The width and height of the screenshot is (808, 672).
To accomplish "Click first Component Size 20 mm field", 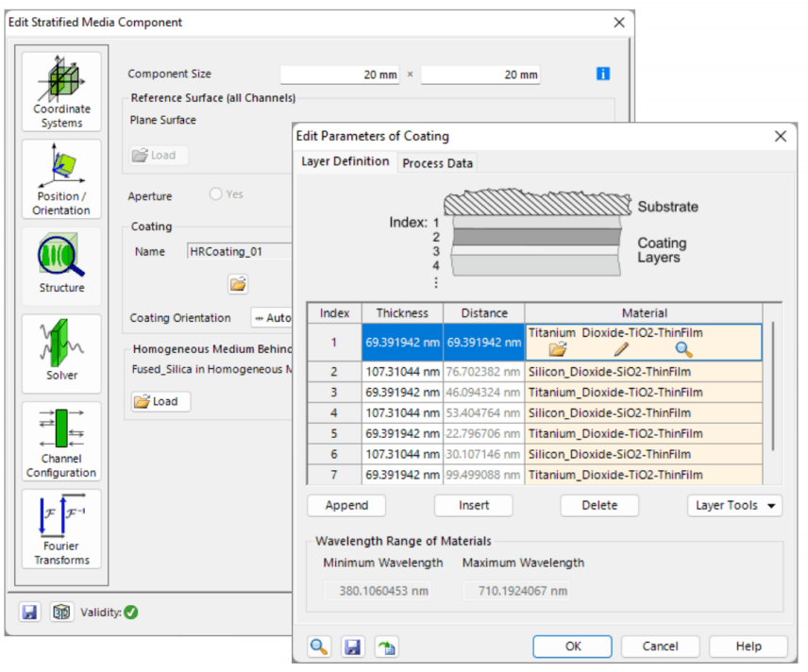I will [x=340, y=75].
